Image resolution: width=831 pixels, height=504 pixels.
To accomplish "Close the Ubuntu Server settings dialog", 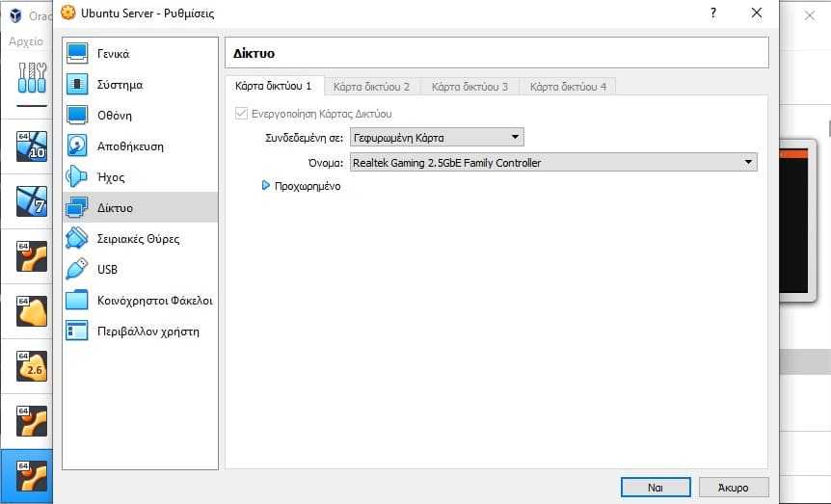I will click(757, 13).
